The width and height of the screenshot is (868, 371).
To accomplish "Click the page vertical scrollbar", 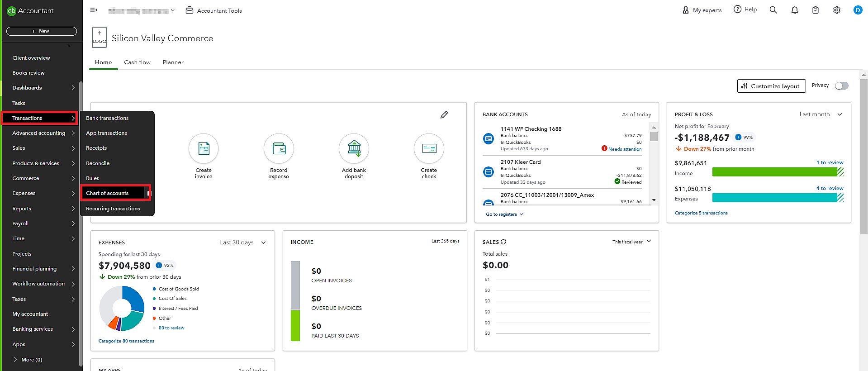I will (x=863, y=157).
